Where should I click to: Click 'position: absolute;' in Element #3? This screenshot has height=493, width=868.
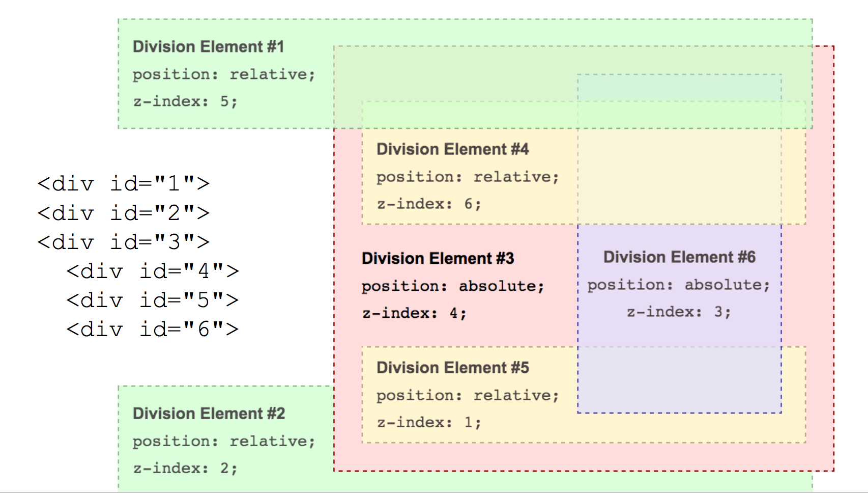click(x=453, y=286)
